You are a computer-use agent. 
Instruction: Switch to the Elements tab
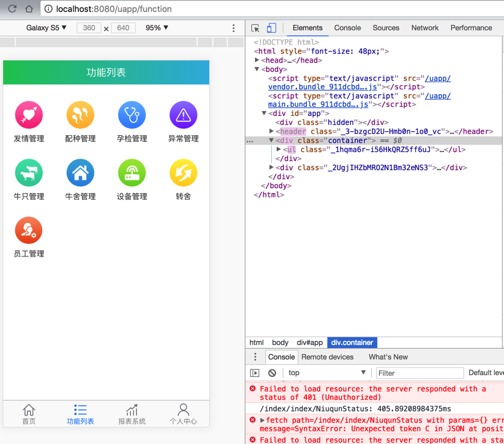[307, 28]
